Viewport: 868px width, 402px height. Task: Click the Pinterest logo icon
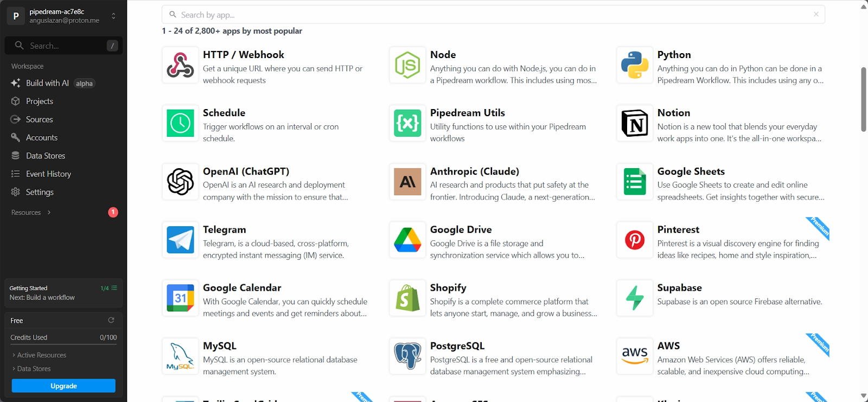[635, 240]
